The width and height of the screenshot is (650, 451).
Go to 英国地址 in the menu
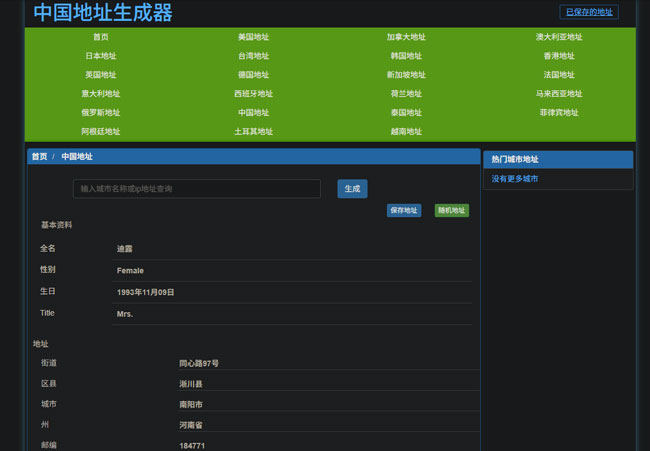click(100, 75)
